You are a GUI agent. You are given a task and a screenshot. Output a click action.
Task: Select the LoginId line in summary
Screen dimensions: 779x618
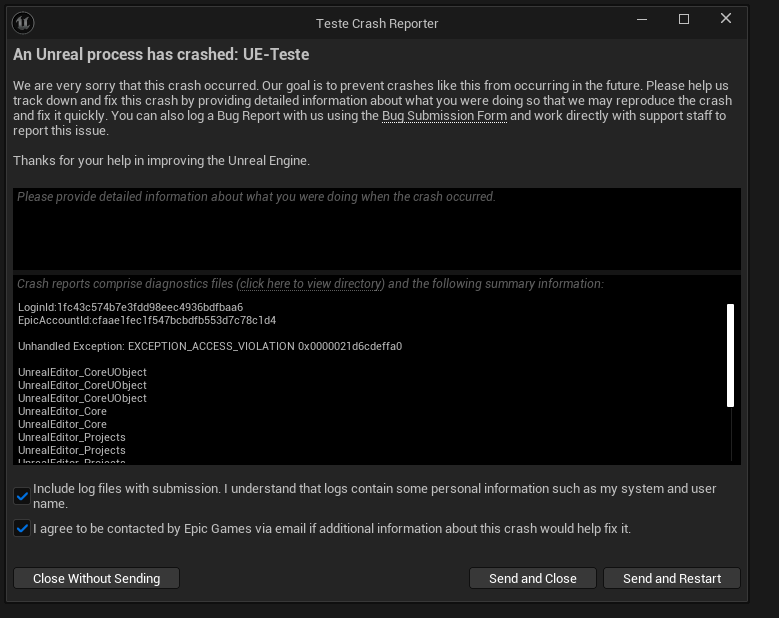131,307
